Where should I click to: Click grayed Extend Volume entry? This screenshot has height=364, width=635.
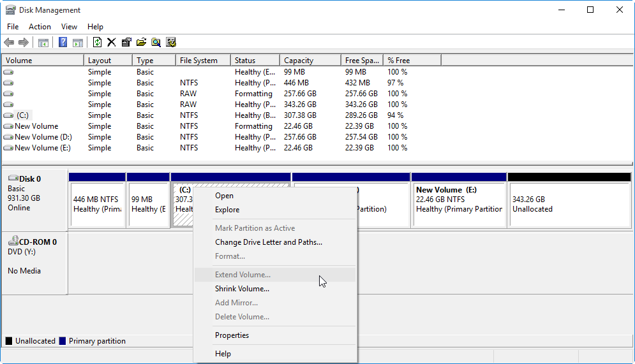276,275
